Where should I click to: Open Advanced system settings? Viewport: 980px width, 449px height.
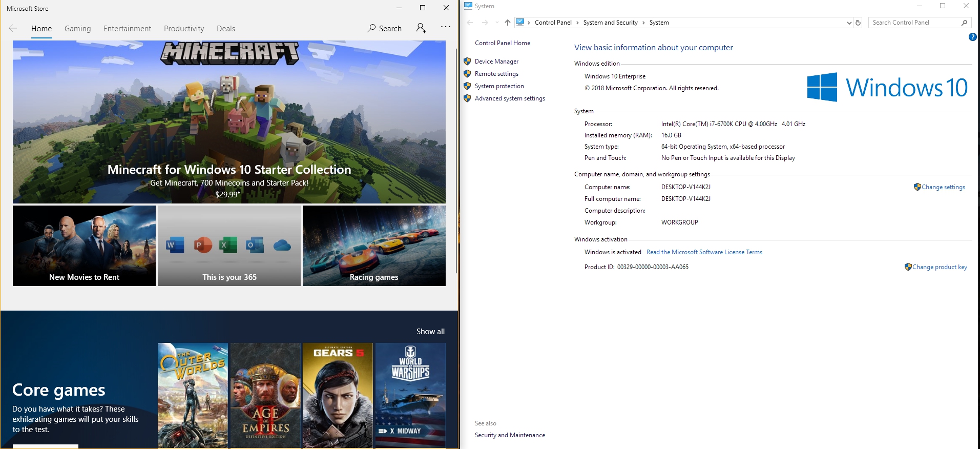(510, 98)
